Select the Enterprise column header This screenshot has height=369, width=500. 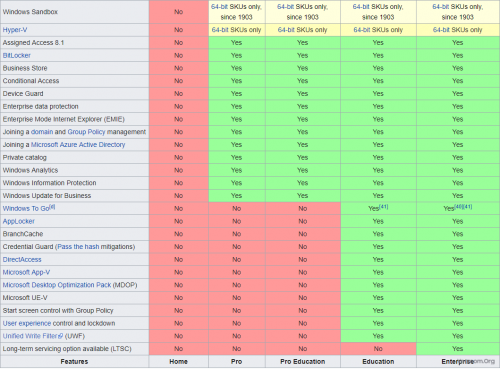(457, 362)
